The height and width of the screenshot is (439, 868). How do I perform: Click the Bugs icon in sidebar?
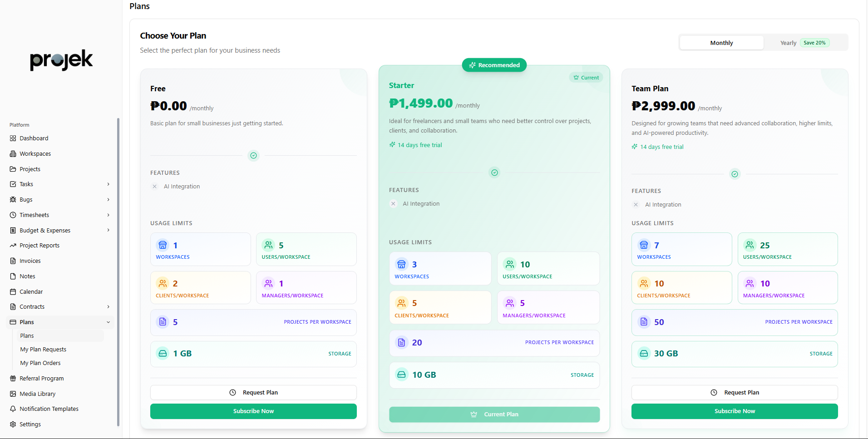tap(13, 200)
